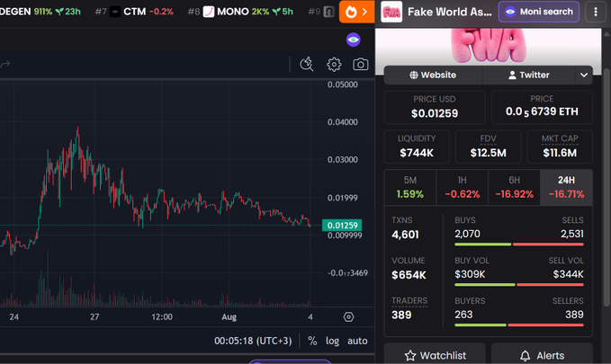Click the MONO token icon

[209, 12]
